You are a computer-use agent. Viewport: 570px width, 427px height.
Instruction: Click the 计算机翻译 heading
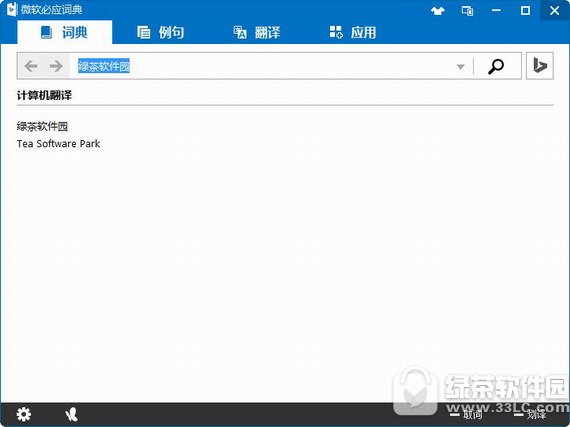coord(44,95)
